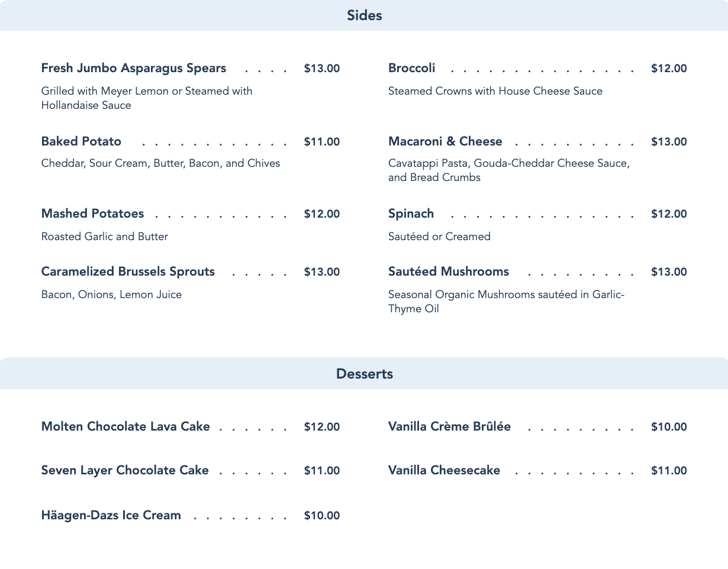The width and height of the screenshot is (728, 569).
Task: Click the Broccoli side title
Action: pos(411,69)
